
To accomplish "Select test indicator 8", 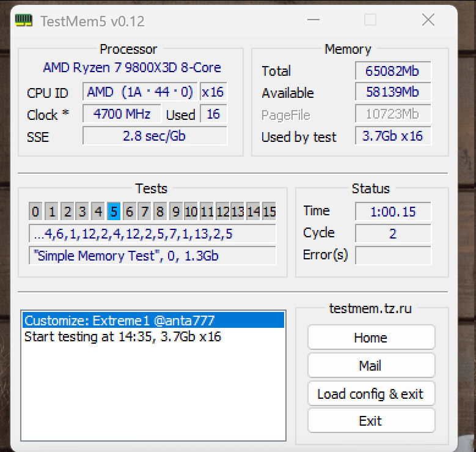I will coord(160,211).
